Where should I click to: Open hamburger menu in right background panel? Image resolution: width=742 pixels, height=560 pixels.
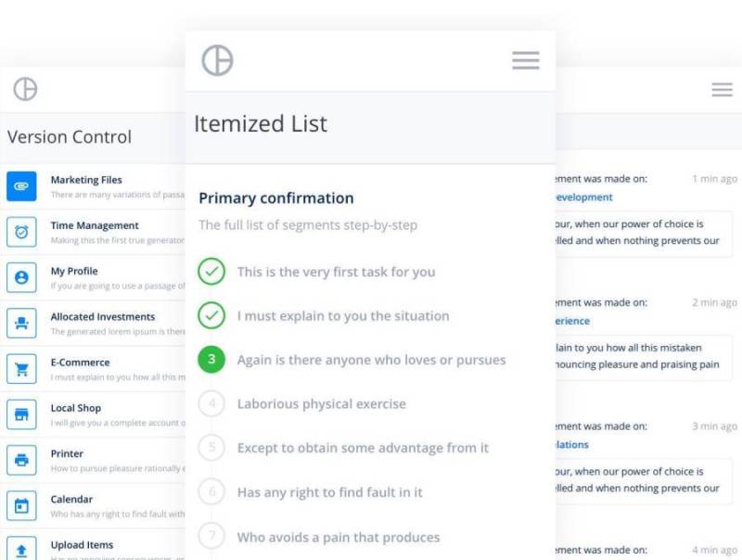tap(722, 90)
